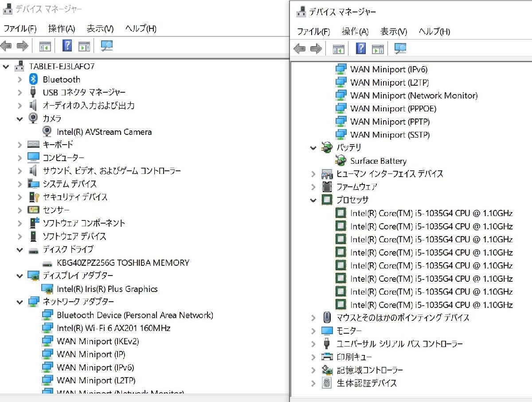Collapse the バッテリ category
This screenshot has width=532, height=402.
313,148
